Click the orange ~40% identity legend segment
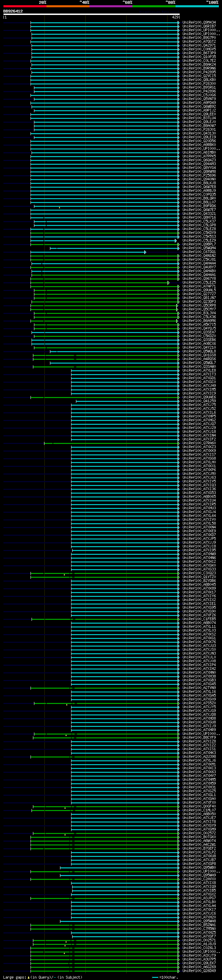 [x=68, y=7]
